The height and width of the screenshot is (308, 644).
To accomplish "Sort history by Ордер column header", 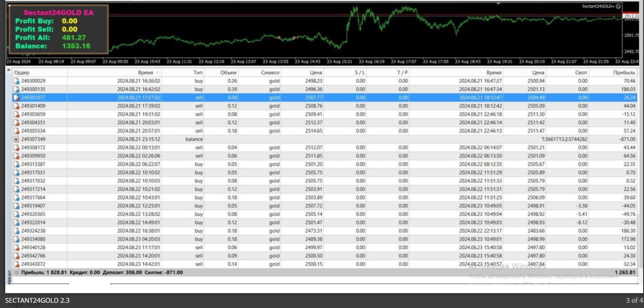I will click(22, 73).
